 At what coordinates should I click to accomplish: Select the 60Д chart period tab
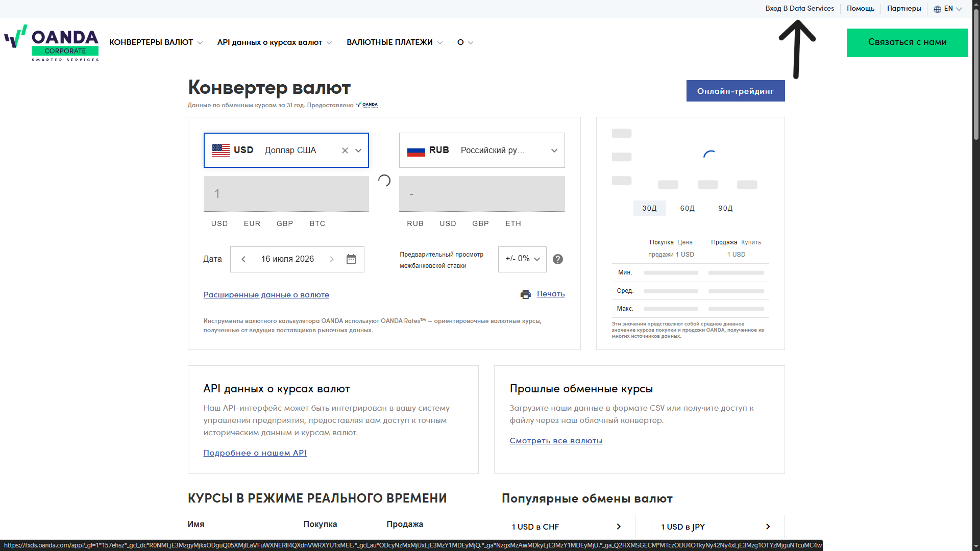(x=688, y=208)
